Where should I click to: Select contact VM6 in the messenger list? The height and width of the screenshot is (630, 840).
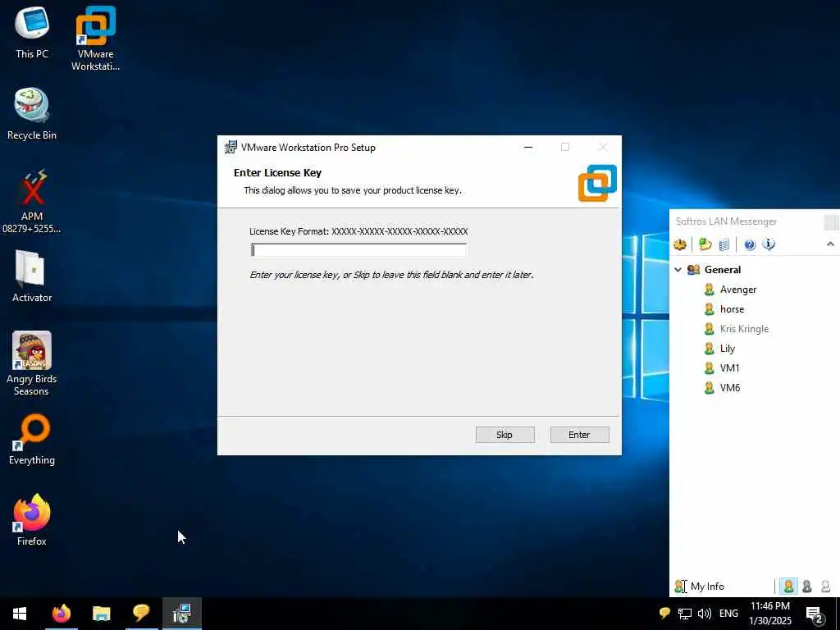[x=729, y=388]
